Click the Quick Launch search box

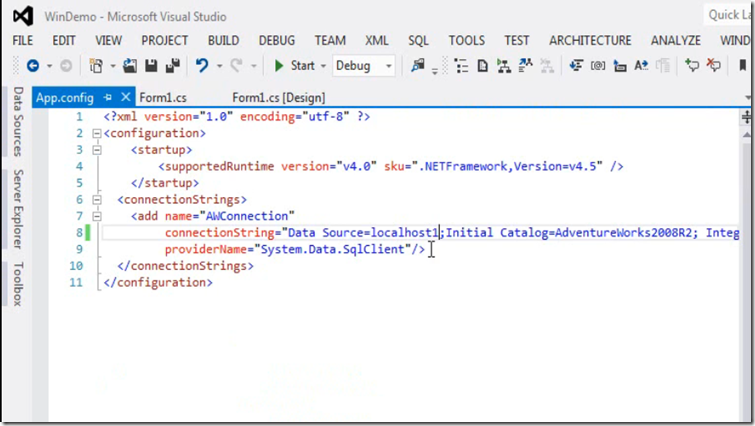pyautogui.click(x=728, y=15)
